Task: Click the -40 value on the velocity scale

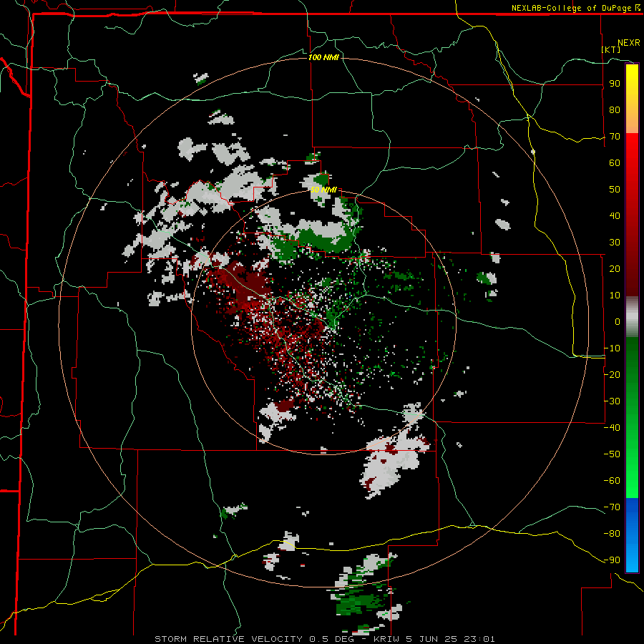Action: tap(612, 428)
